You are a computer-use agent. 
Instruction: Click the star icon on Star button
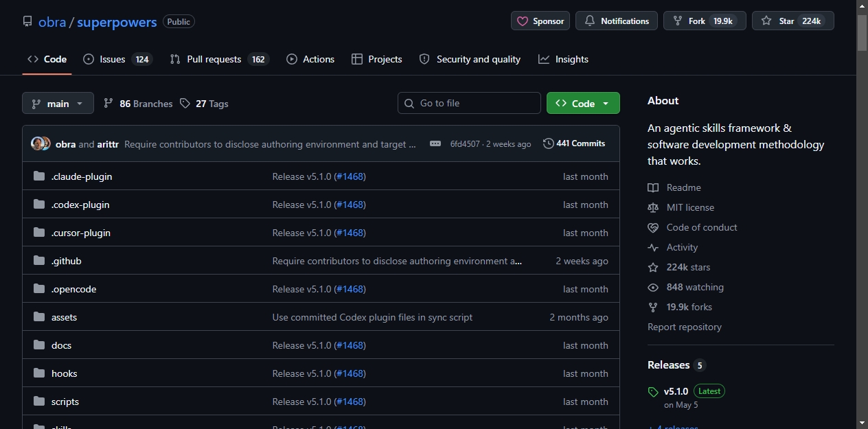pos(766,21)
